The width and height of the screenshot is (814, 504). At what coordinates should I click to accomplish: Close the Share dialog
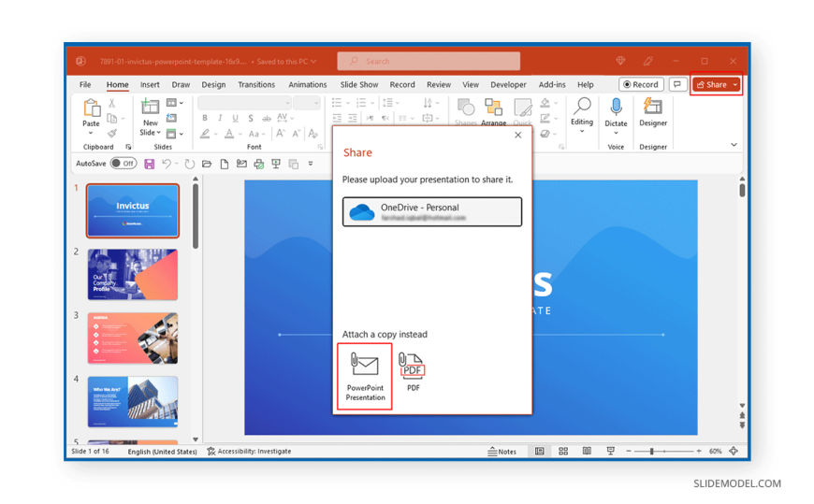click(517, 136)
